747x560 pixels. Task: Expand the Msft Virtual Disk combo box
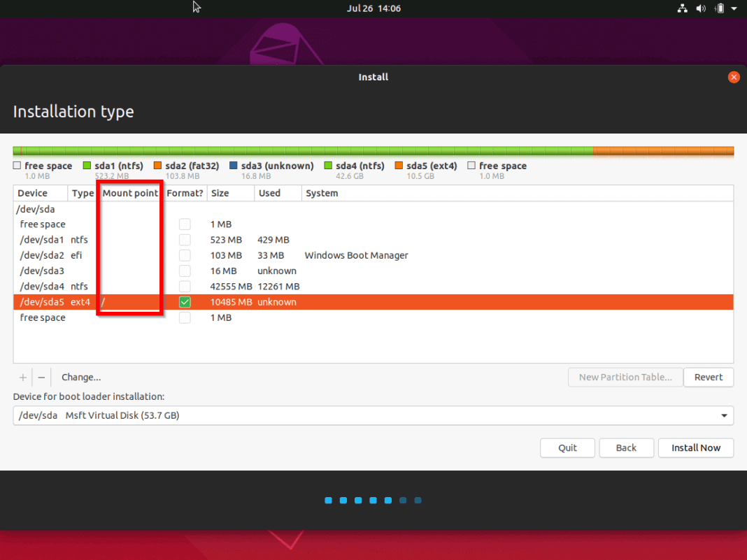coord(373,415)
